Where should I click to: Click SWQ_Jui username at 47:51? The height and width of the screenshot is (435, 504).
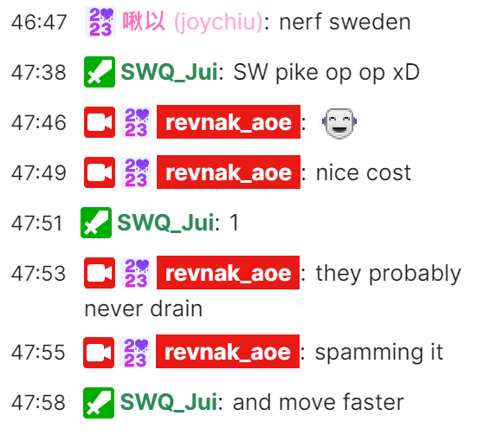pos(165,223)
